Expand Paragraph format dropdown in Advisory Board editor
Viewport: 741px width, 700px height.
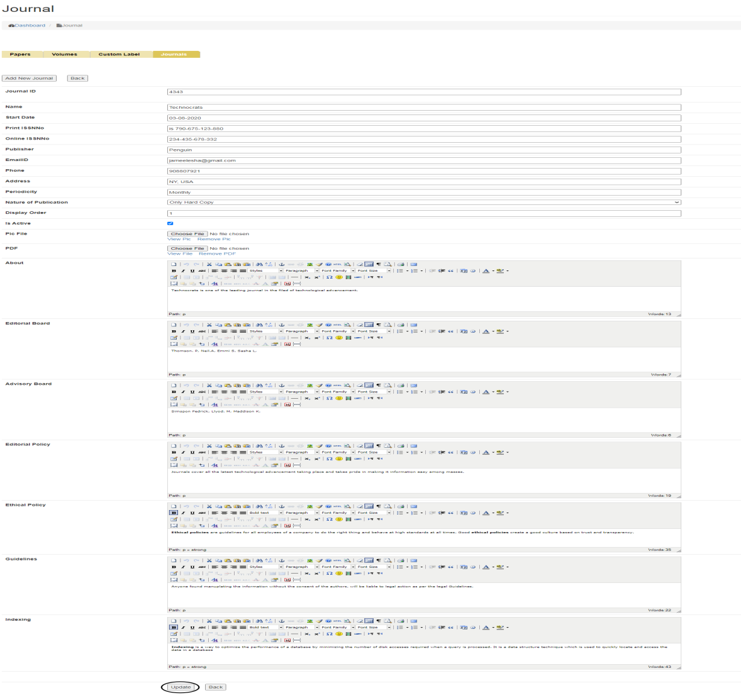coord(301,392)
